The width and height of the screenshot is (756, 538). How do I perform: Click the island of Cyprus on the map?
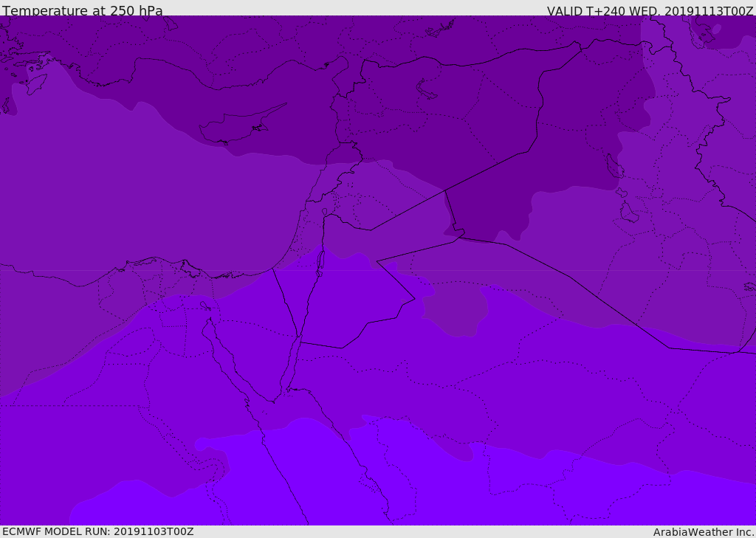(x=238, y=125)
